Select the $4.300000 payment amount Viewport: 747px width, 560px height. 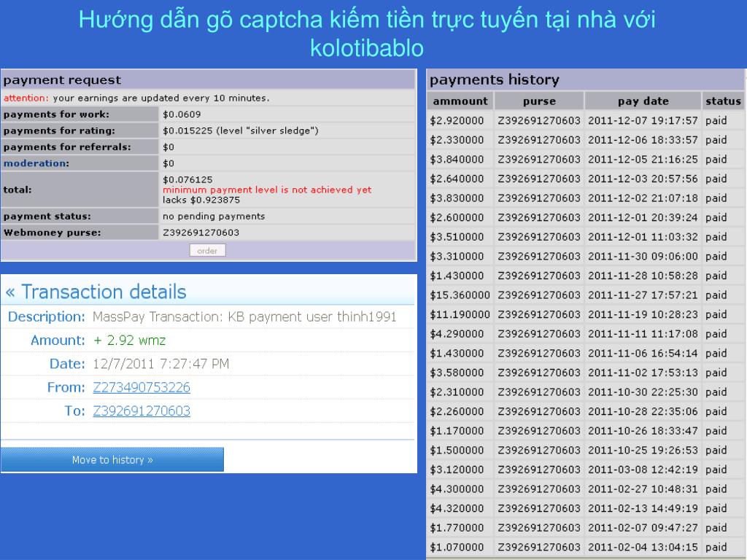(457, 489)
